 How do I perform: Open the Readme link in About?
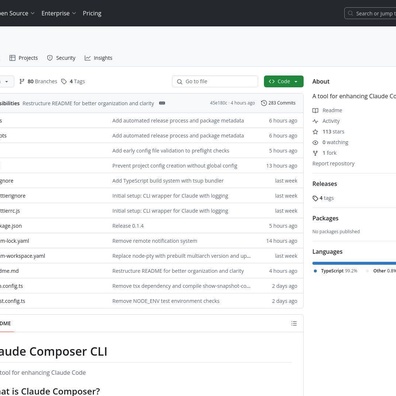(332, 110)
